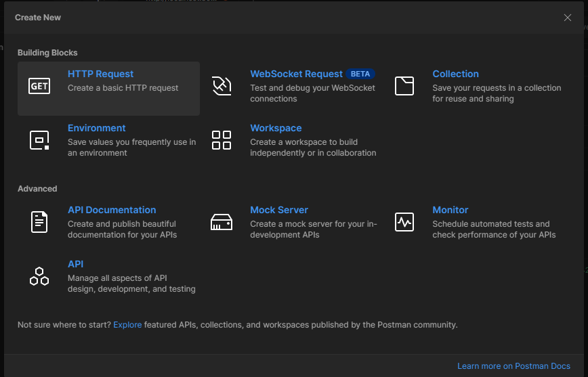Choose the Mock Server title link
588x377 pixels.
tap(279, 210)
